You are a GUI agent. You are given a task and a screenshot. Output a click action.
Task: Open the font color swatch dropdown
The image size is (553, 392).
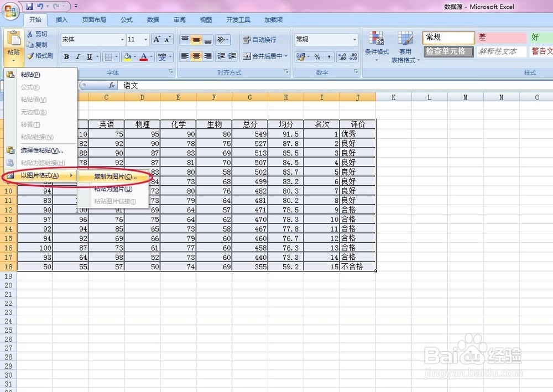point(150,57)
